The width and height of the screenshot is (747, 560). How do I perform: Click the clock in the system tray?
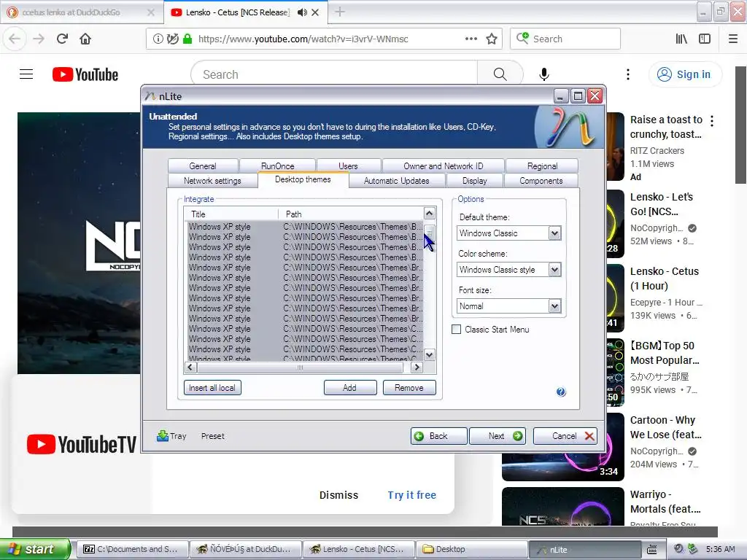coord(720,549)
